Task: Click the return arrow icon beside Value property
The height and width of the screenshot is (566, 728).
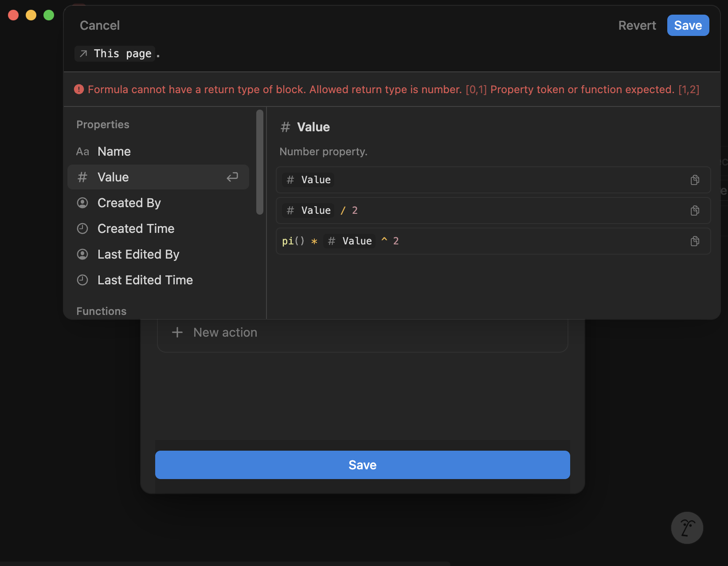Action: [x=232, y=177]
